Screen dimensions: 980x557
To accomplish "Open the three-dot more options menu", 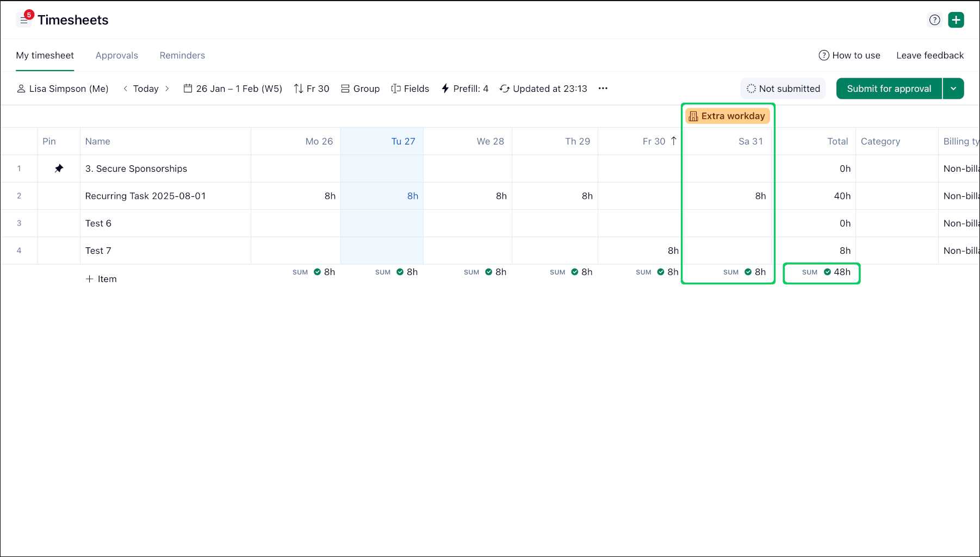I will click(x=603, y=89).
